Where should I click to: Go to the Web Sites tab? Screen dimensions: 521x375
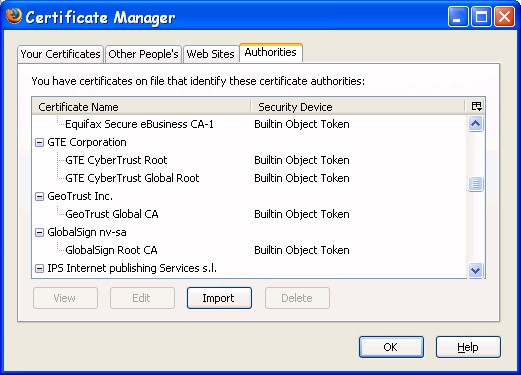[x=211, y=54]
